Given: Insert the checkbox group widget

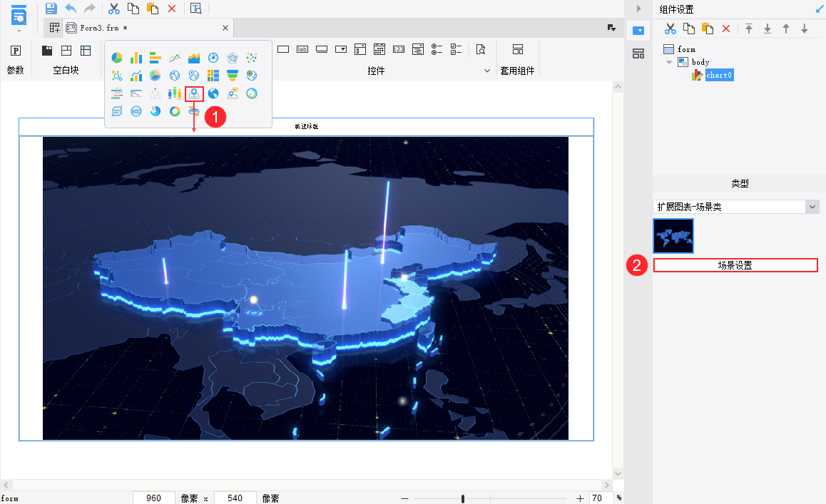Looking at the screenshot, I should coord(457,49).
